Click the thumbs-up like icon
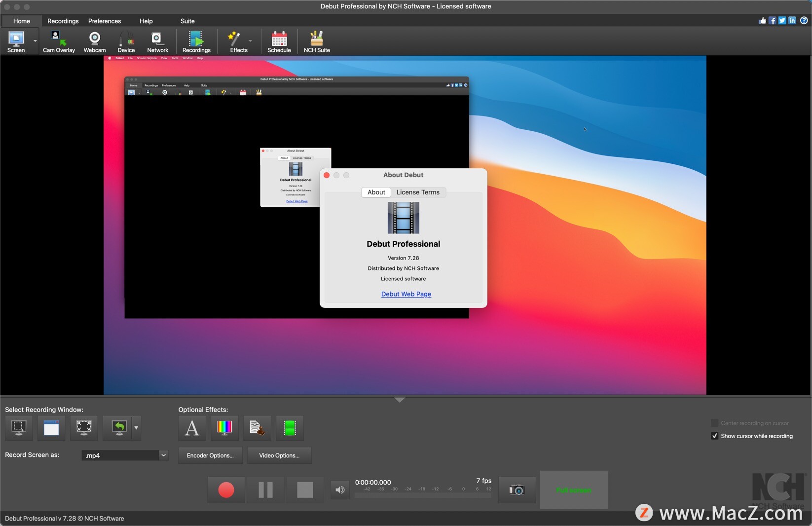Image resolution: width=812 pixels, height=526 pixels. (763, 20)
